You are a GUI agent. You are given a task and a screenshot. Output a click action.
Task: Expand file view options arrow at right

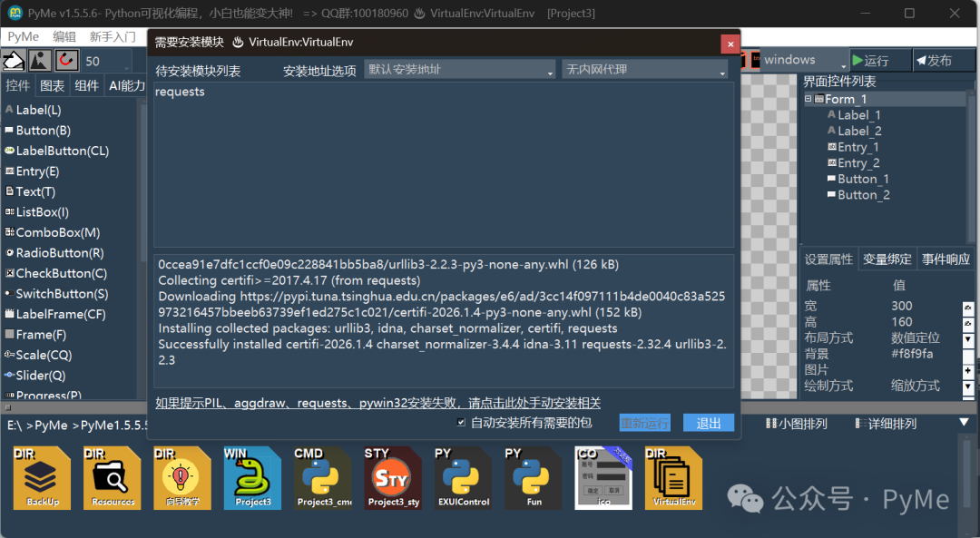[964, 423]
